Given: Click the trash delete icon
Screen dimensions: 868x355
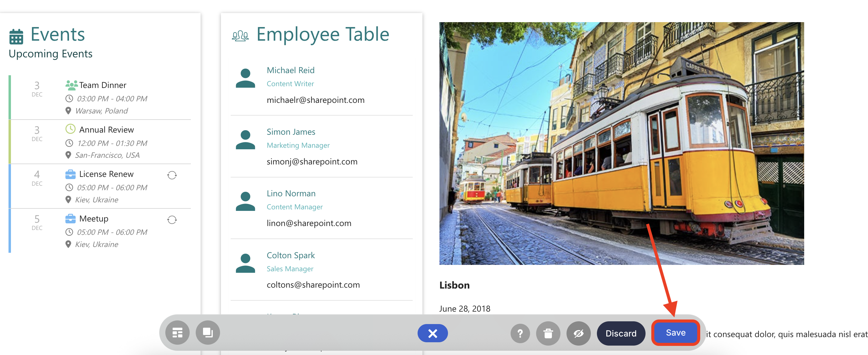Looking at the screenshot, I should 548,333.
